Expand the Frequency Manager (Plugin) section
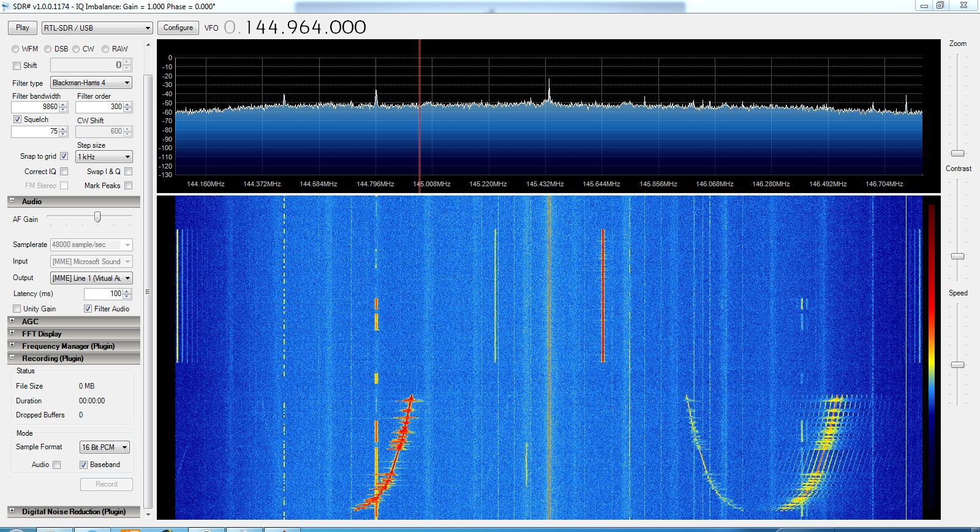Screen dimensions: 980x532 pos(12,345)
